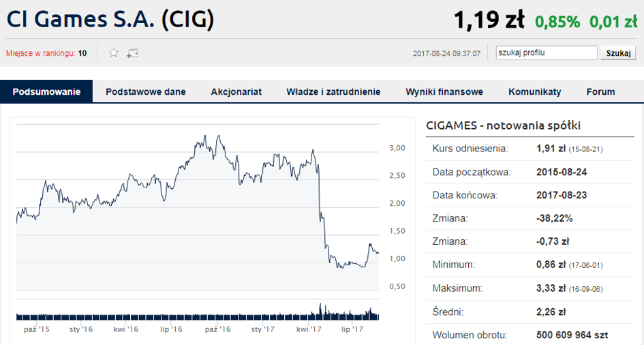Viewport: 644px width, 345px height.
Task: Switch to the Akcjonariat tab
Action: pyautogui.click(x=236, y=91)
